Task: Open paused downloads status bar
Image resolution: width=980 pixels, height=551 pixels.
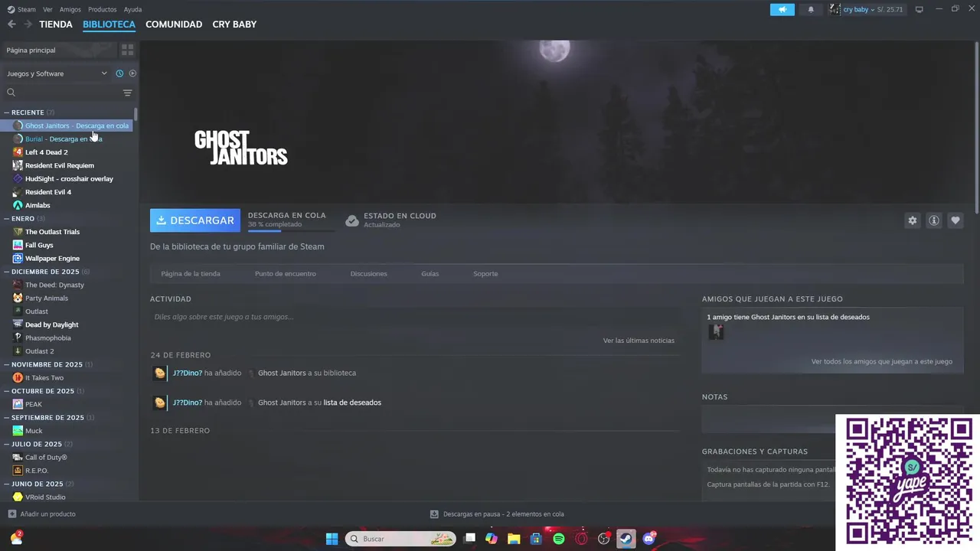Action: coord(497,514)
